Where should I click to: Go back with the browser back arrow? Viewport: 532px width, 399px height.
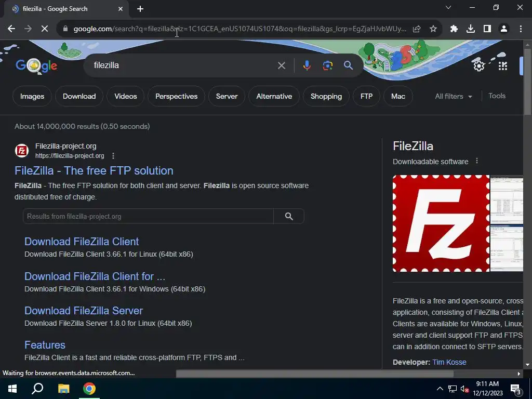(11, 29)
